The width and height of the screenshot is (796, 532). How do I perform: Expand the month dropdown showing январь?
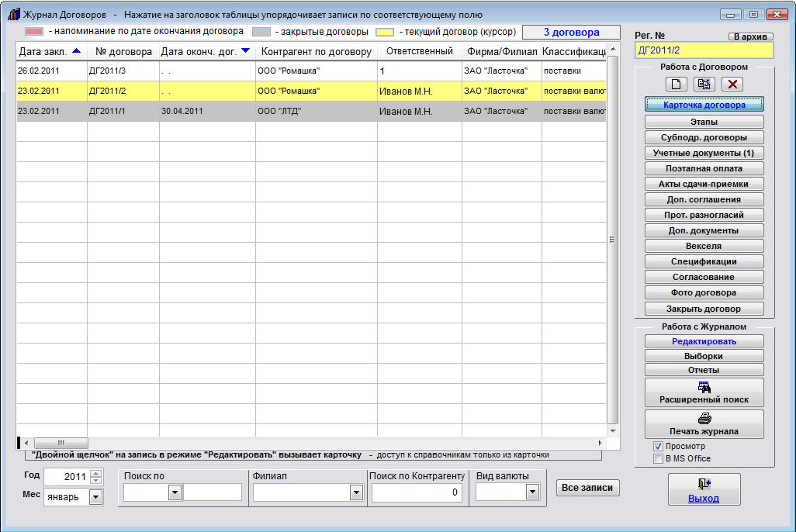click(x=96, y=497)
